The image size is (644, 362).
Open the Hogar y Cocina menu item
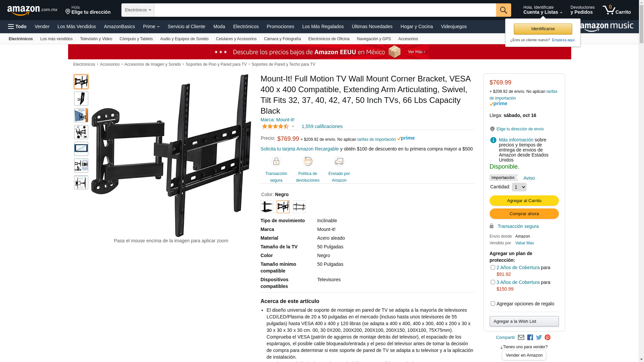coord(417,26)
